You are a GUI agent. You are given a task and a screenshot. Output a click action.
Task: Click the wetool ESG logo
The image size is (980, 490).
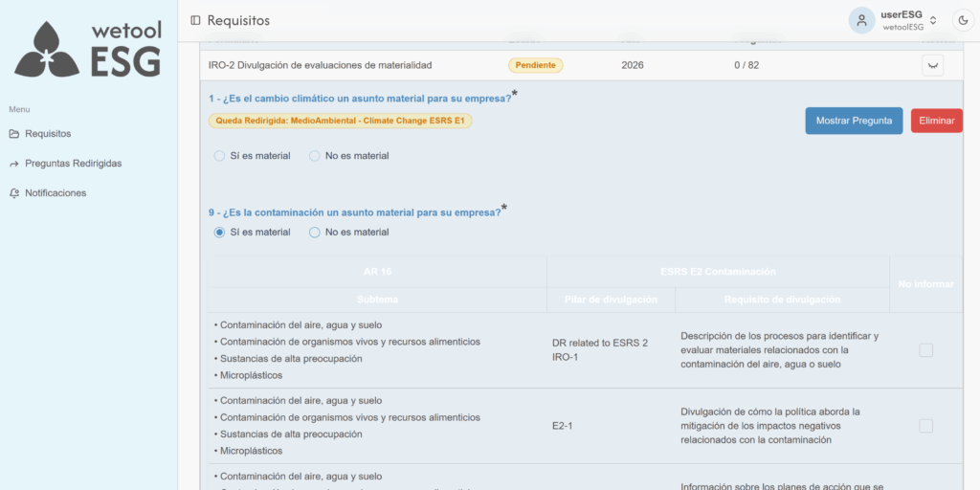click(x=88, y=50)
